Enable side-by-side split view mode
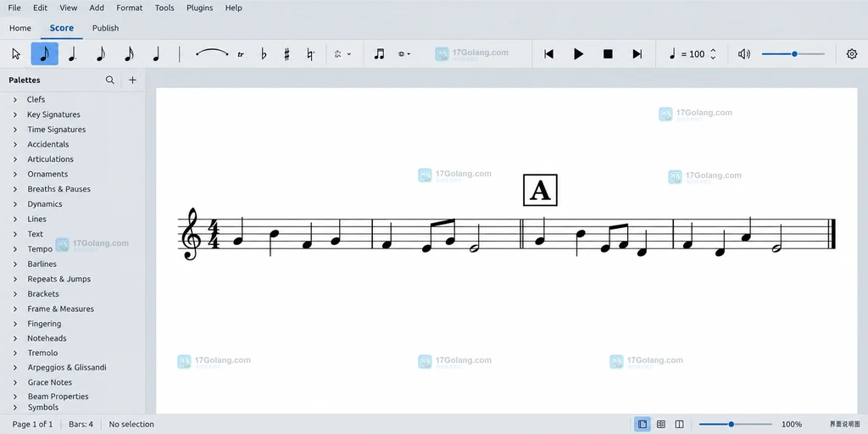Screen dimensions: 868x434 click(x=679, y=424)
